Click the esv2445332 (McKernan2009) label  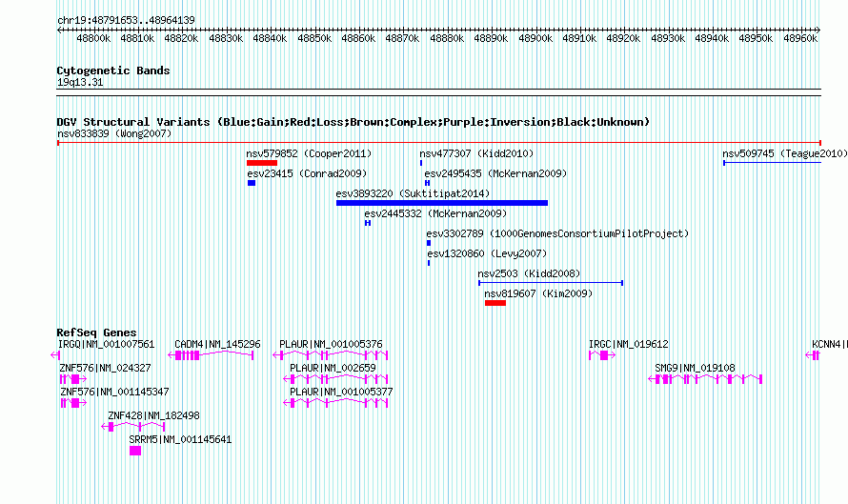pyautogui.click(x=435, y=213)
